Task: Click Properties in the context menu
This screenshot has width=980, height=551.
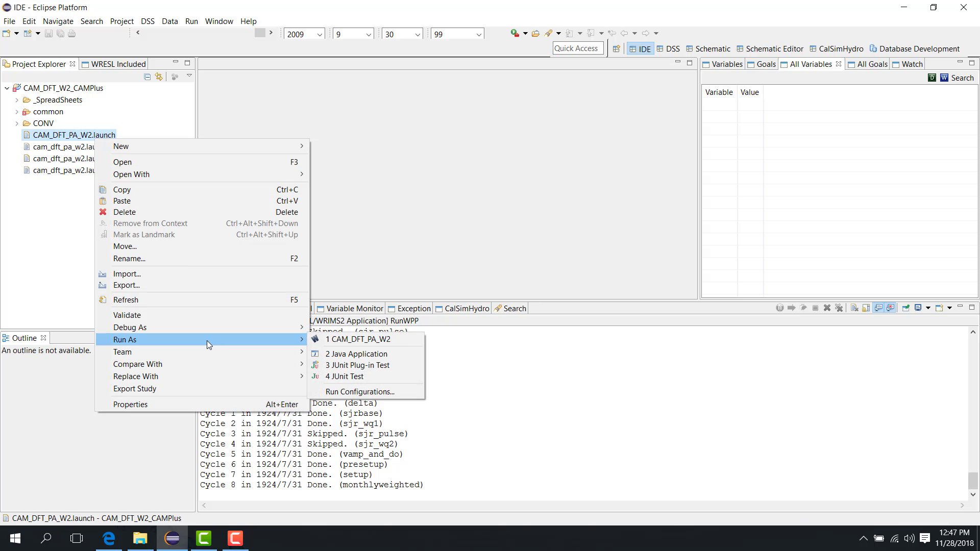Action: (x=202, y=405)
